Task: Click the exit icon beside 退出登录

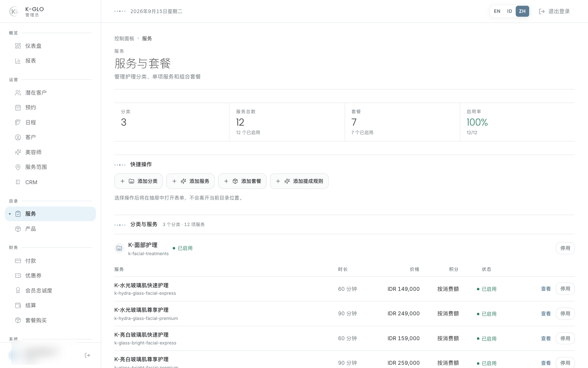Action: click(542, 11)
